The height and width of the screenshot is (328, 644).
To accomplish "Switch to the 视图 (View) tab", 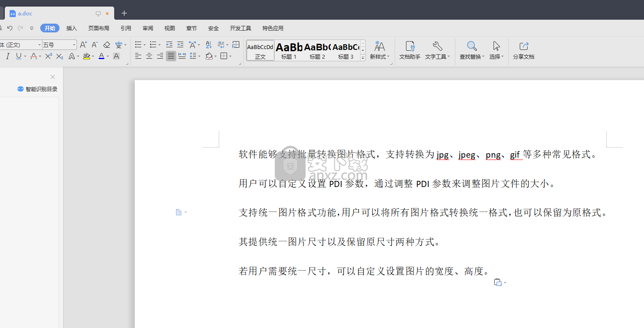I will pyautogui.click(x=170, y=28).
